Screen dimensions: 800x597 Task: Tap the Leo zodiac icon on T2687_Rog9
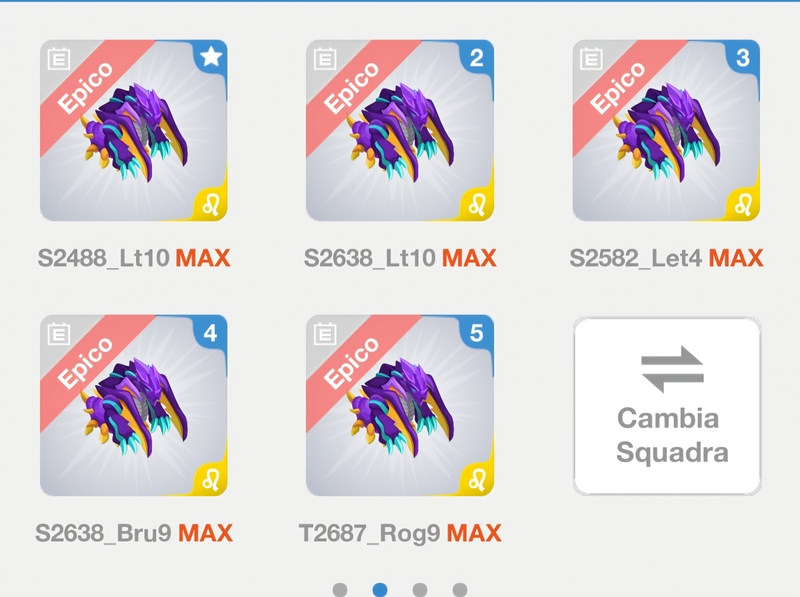(477, 480)
